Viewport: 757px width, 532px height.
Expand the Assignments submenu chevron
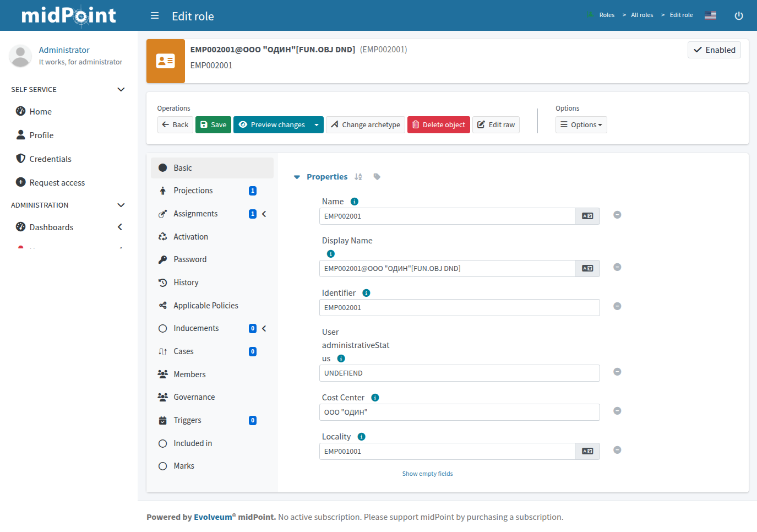pos(264,214)
